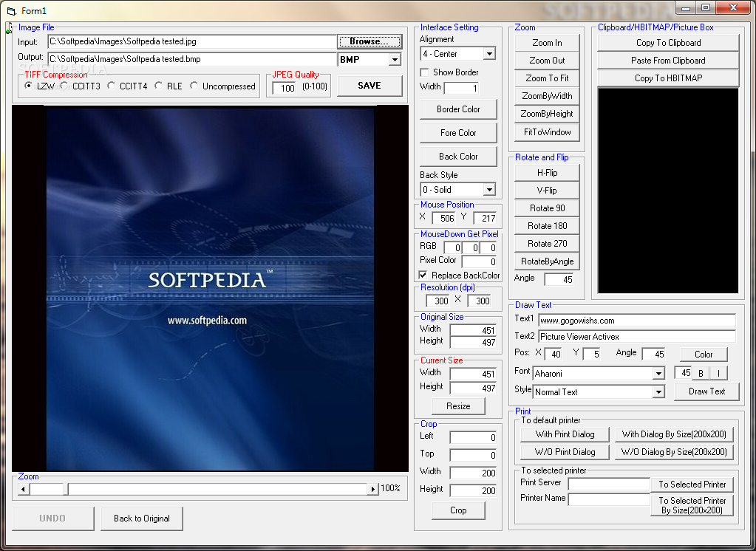Choose CCITT4 TIFF compression
Screen dimensions: 756x551
click(112, 86)
